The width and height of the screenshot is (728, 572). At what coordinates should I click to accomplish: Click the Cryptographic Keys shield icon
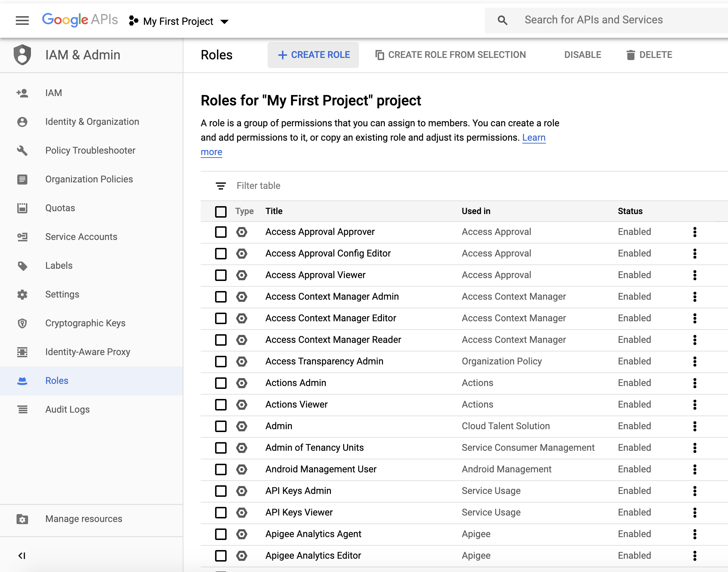pos(22,323)
